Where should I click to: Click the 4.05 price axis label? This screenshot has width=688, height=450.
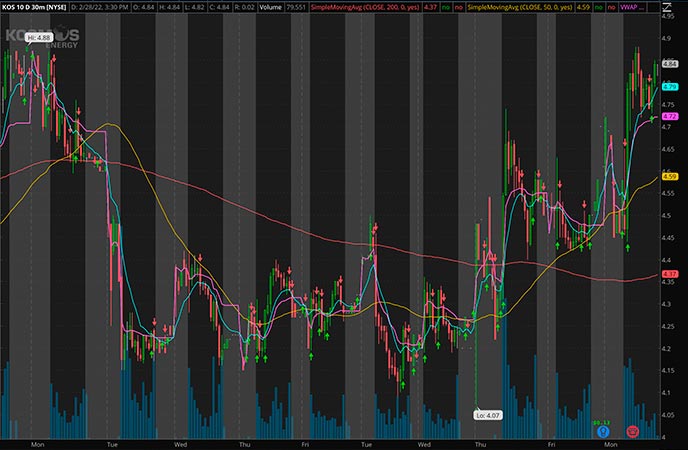[668, 415]
